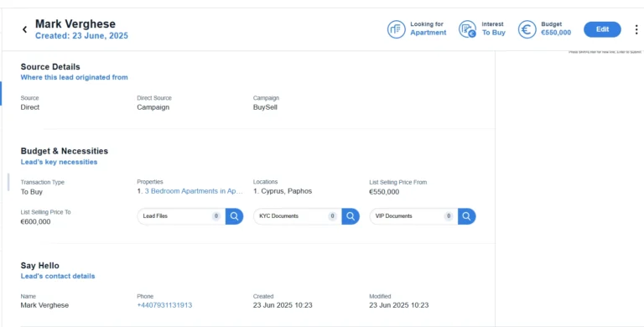
Task: Click the Interest To Buy icon
Action: coord(467,29)
